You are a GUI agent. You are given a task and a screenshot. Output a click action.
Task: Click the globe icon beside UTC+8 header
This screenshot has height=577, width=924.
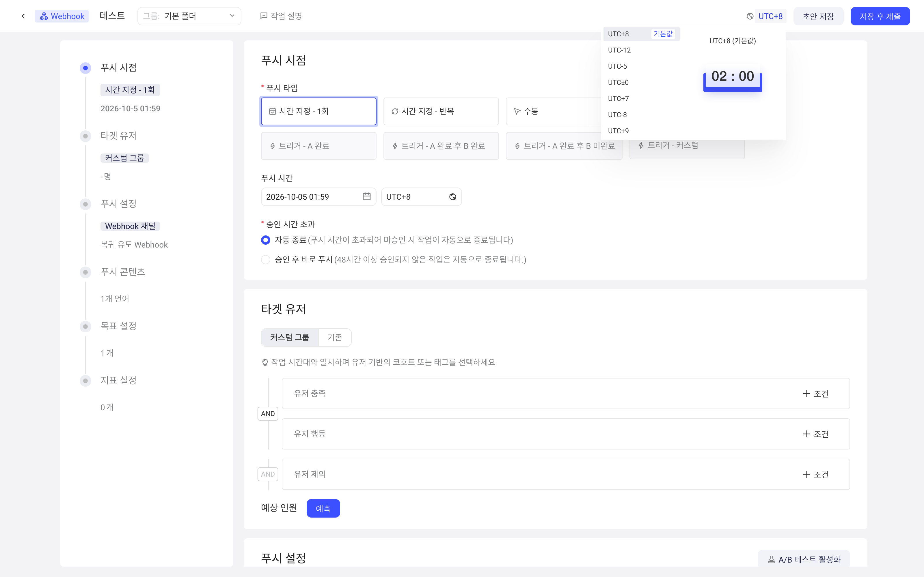(x=750, y=16)
